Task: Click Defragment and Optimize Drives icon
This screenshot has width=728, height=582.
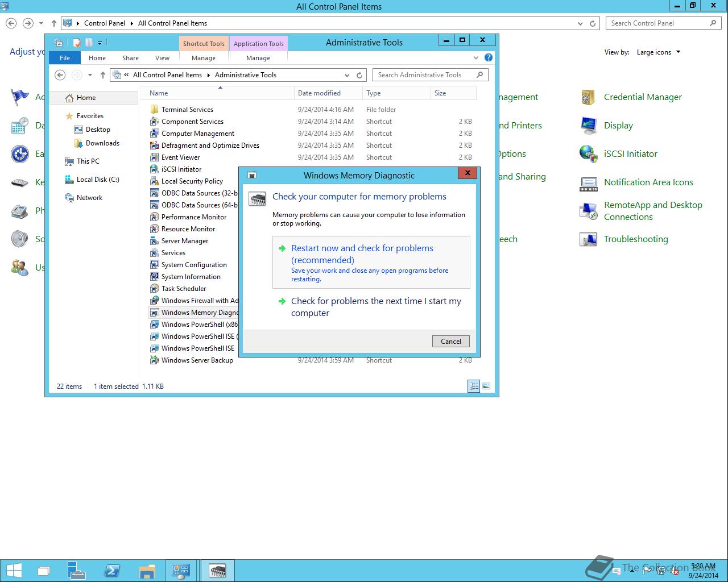Action: click(x=154, y=145)
